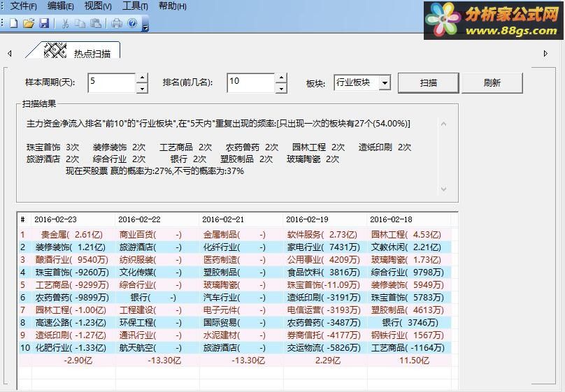The image size is (565, 392).
Task: Click the scan results scroll up arrow
Action: click(x=443, y=124)
